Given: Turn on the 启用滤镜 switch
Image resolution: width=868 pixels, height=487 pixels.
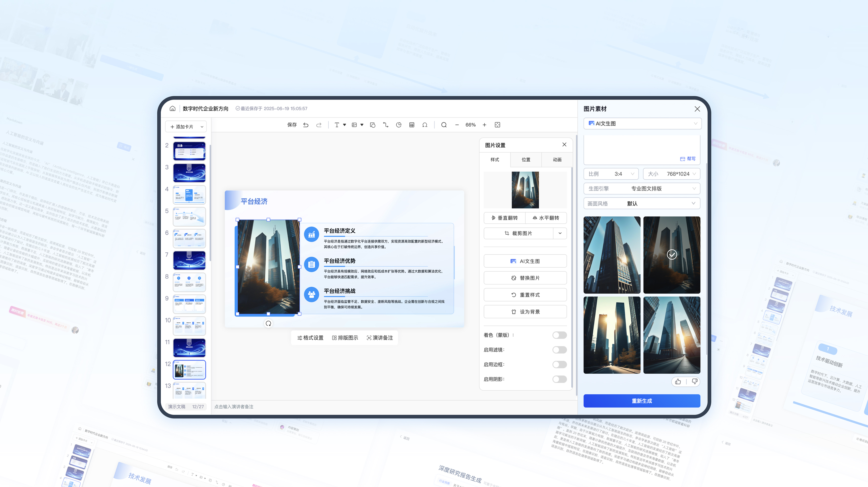Looking at the screenshot, I should click(559, 350).
